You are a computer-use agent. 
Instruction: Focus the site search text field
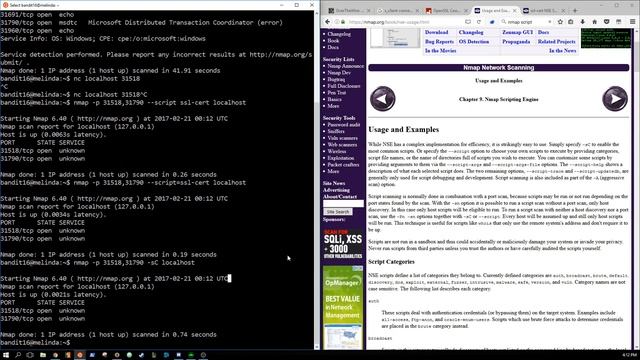[x=343, y=203]
